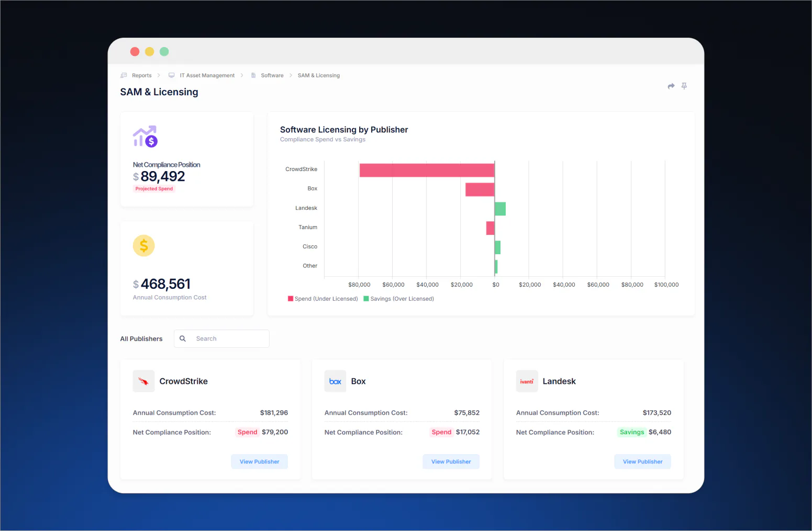
Task: Click the Savings (Over Licensed) legend swatch
Action: point(366,299)
